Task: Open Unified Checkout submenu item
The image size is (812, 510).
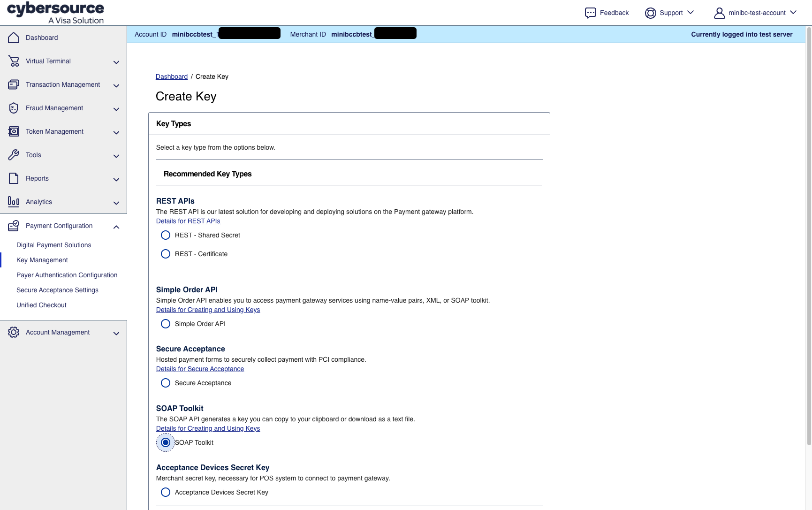Action: click(x=42, y=305)
